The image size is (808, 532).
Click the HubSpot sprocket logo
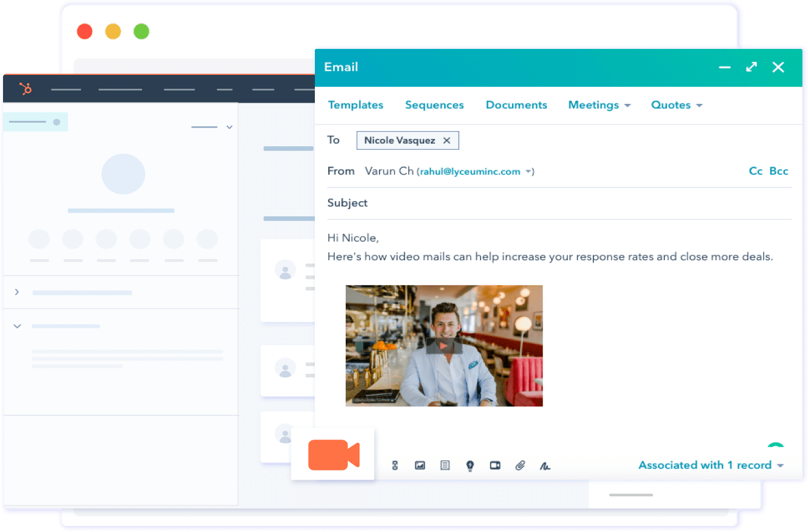coord(25,88)
